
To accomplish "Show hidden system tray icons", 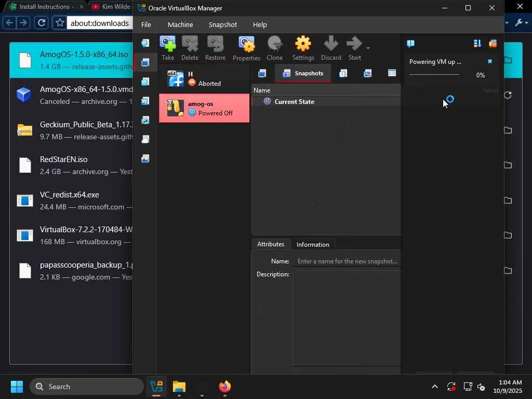I will click(435, 387).
